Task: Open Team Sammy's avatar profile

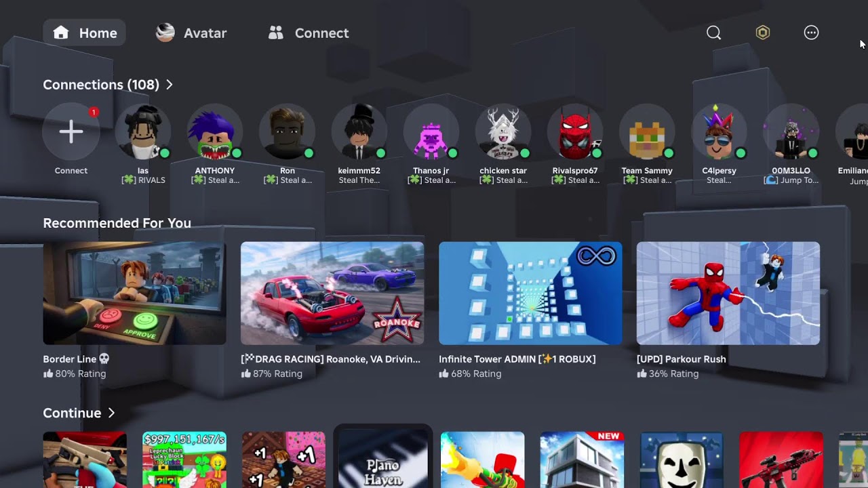Action: click(x=647, y=131)
